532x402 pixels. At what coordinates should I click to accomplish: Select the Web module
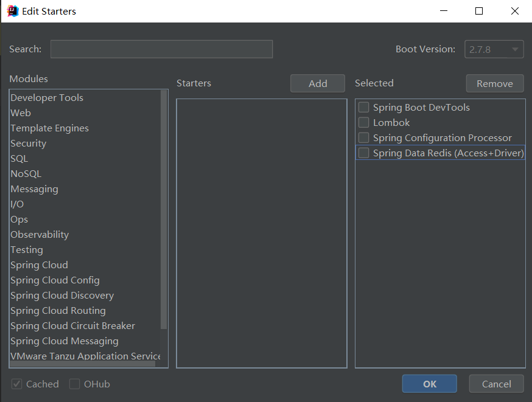(85, 113)
